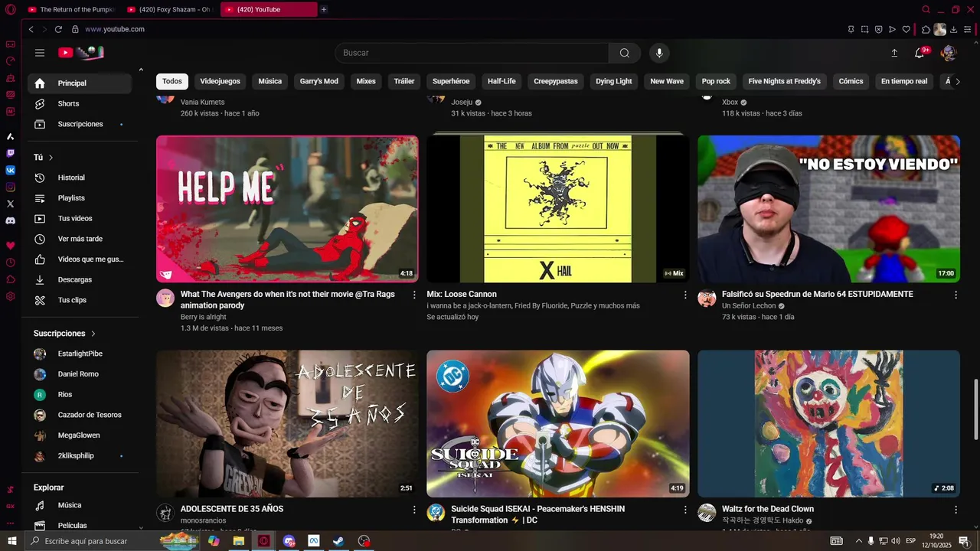The width and height of the screenshot is (980, 551).
Task: Open Instagram in the Opera sidebar
Action: (x=10, y=187)
